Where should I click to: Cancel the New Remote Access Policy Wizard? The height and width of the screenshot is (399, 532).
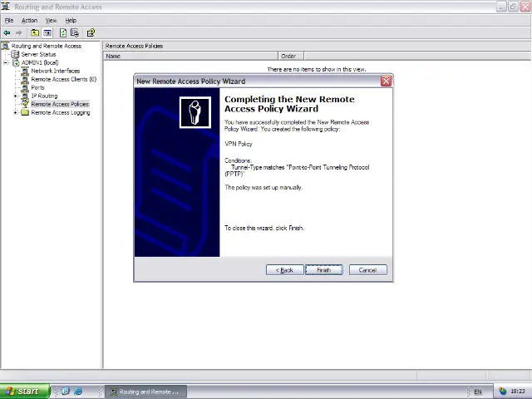tap(368, 270)
